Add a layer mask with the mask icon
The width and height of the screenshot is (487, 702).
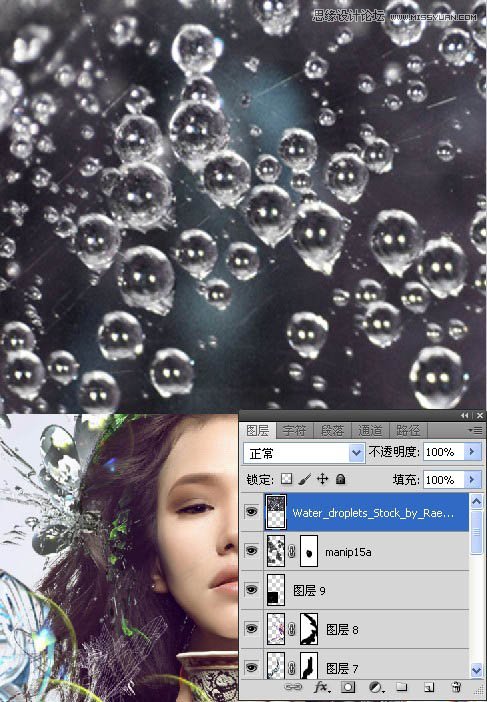[x=348, y=687]
